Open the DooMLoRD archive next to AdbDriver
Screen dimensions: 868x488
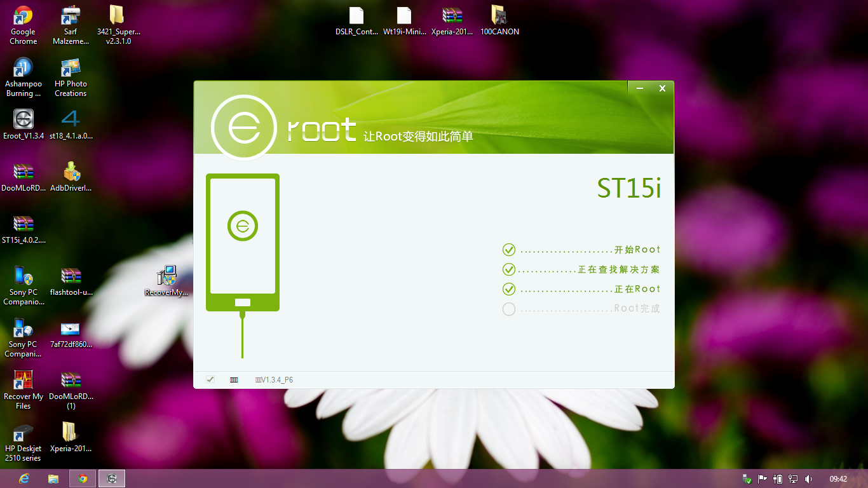coord(23,177)
